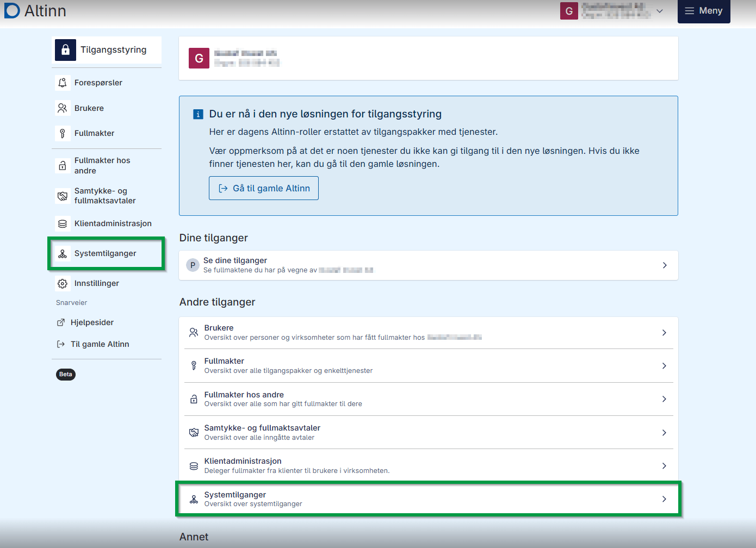The width and height of the screenshot is (756, 548).
Task: Click the Beta badge in sidebar
Action: click(66, 375)
